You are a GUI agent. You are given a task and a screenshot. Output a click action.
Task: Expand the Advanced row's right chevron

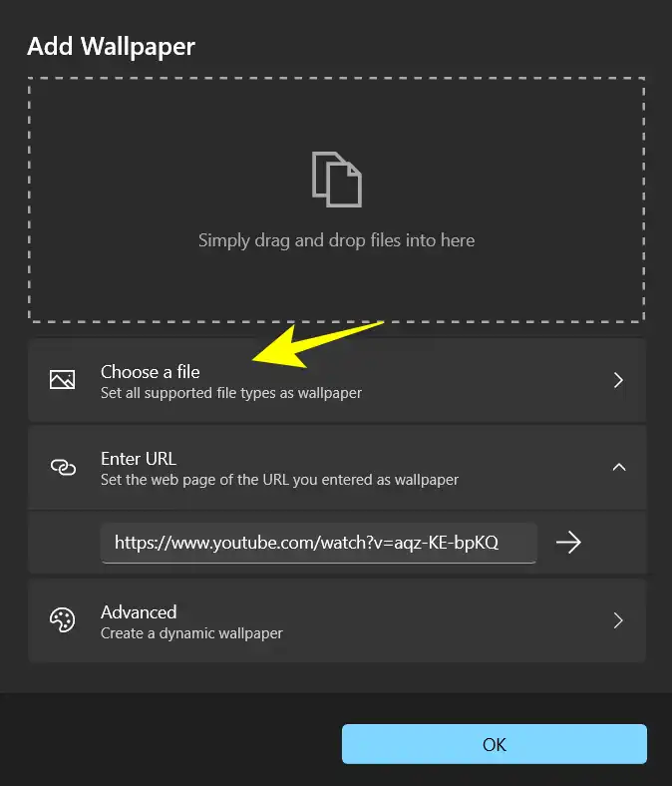tap(618, 620)
